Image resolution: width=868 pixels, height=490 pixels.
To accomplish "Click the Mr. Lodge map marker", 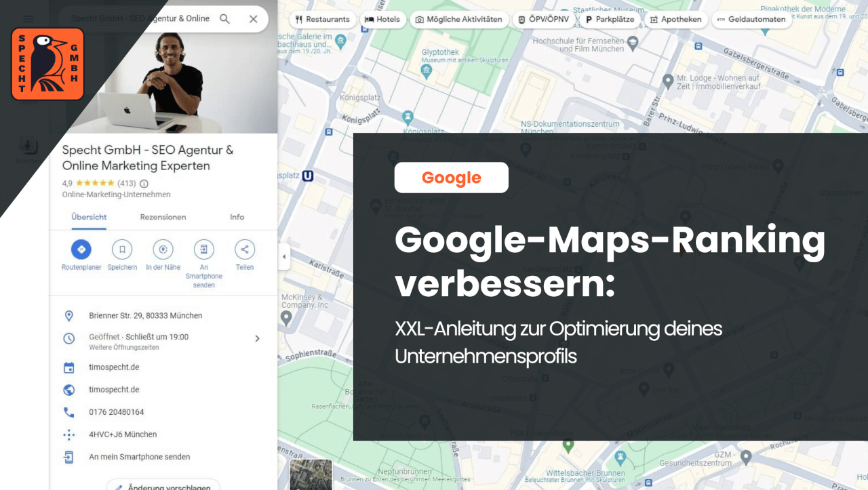I will (x=668, y=82).
